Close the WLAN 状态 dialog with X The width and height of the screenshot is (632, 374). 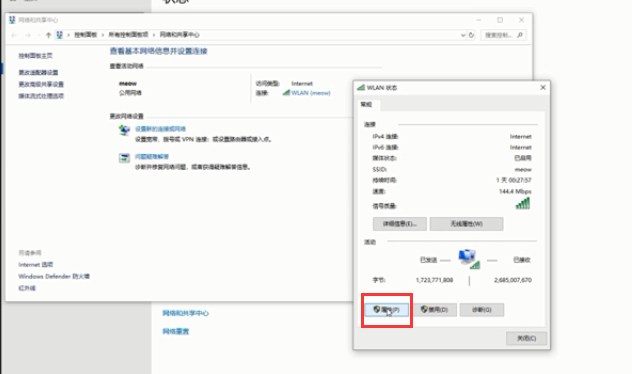point(543,87)
